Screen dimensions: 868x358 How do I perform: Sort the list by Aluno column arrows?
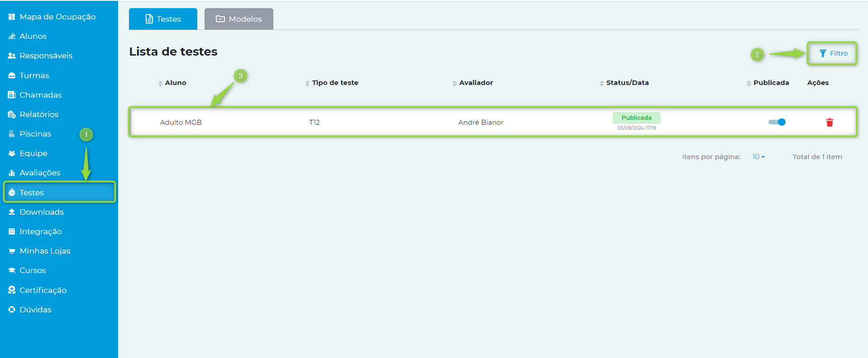click(160, 83)
